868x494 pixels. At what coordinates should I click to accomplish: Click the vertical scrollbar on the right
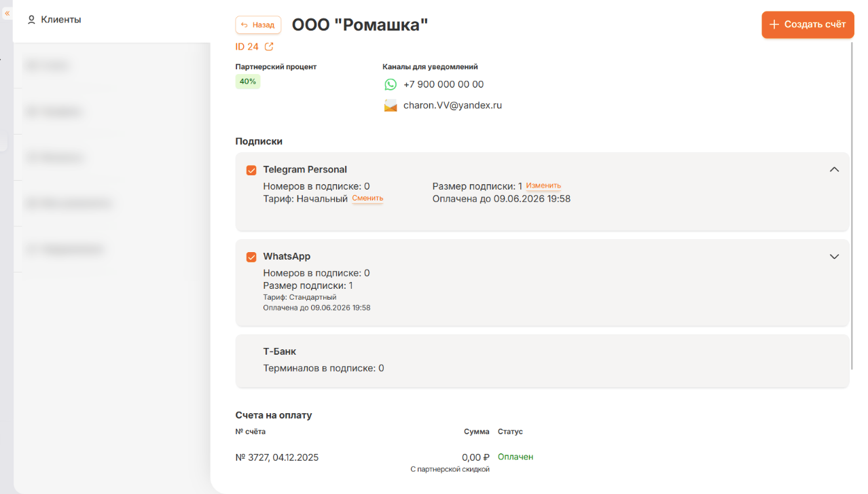click(x=852, y=204)
